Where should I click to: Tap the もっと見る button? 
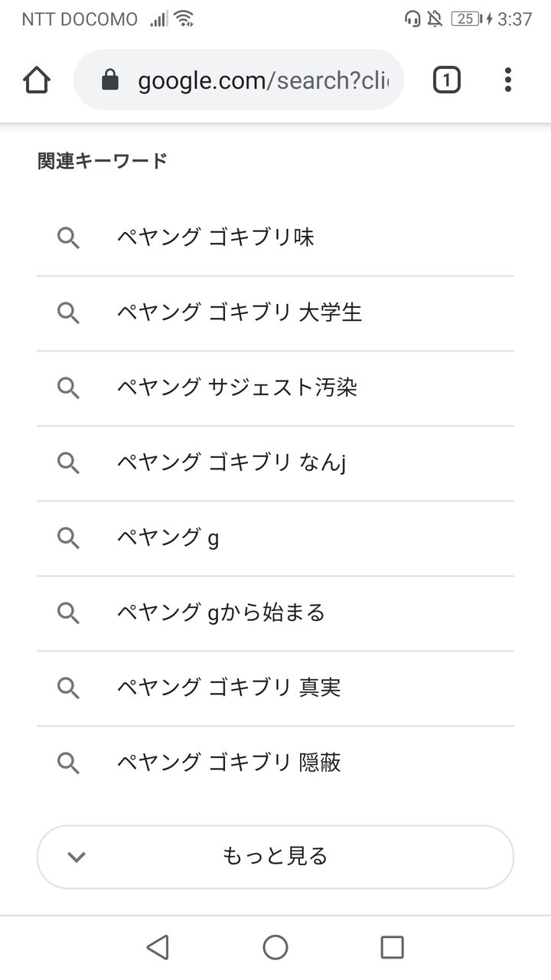tap(275, 857)
